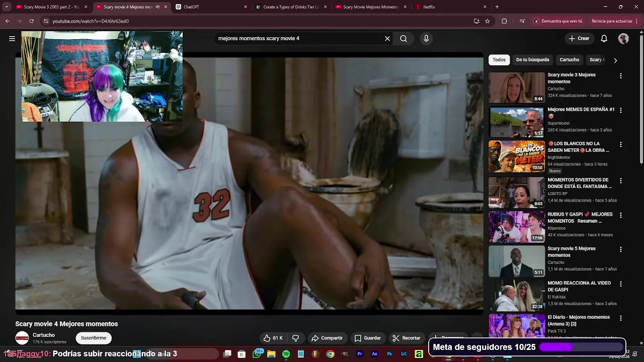Open a new browser tab

coord(497,7)
